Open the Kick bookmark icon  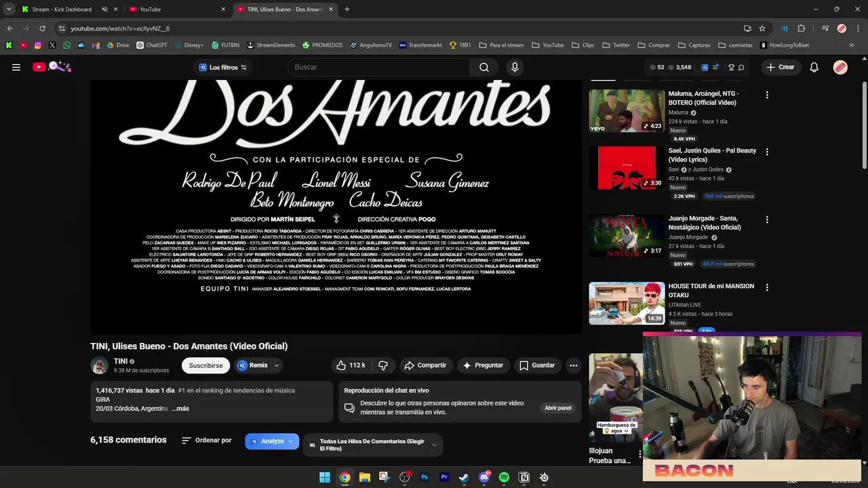[9, 45]
